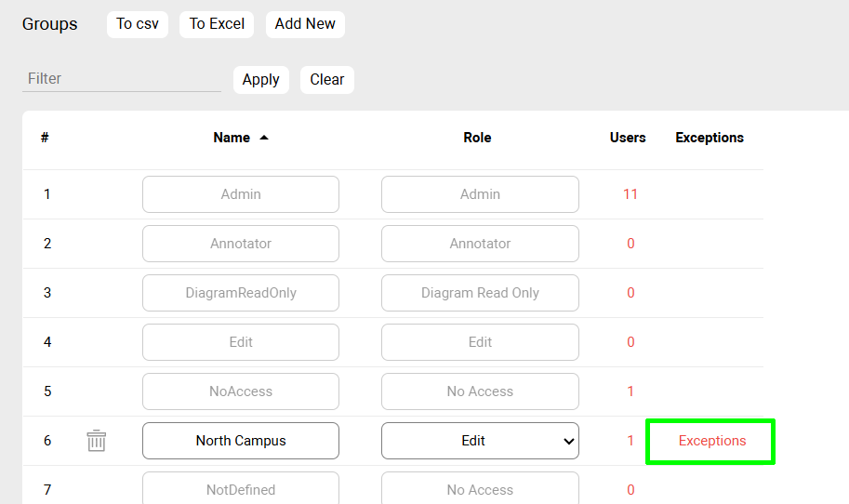Sort by Name column ascending arrow
Viewport: 849px width, 504px height.
click(264, 138)
